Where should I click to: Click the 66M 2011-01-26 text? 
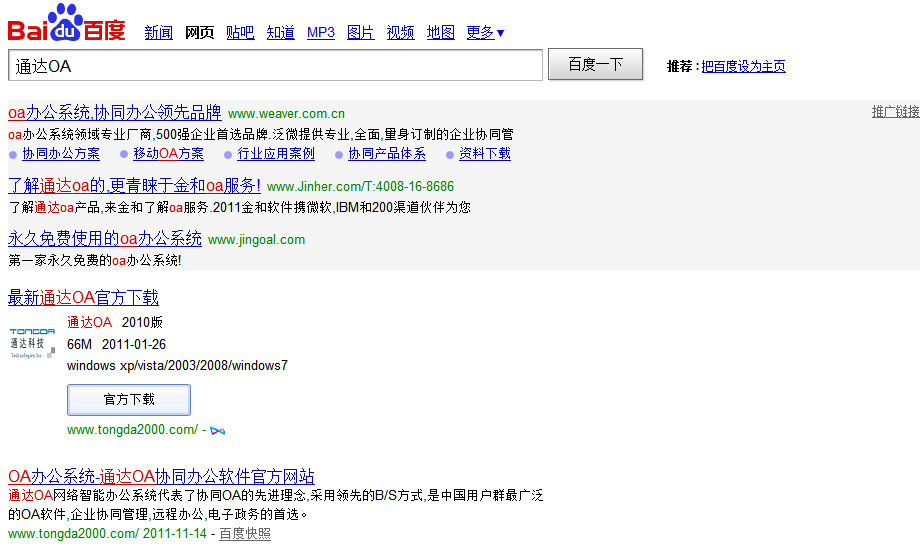tap(117, 344)
